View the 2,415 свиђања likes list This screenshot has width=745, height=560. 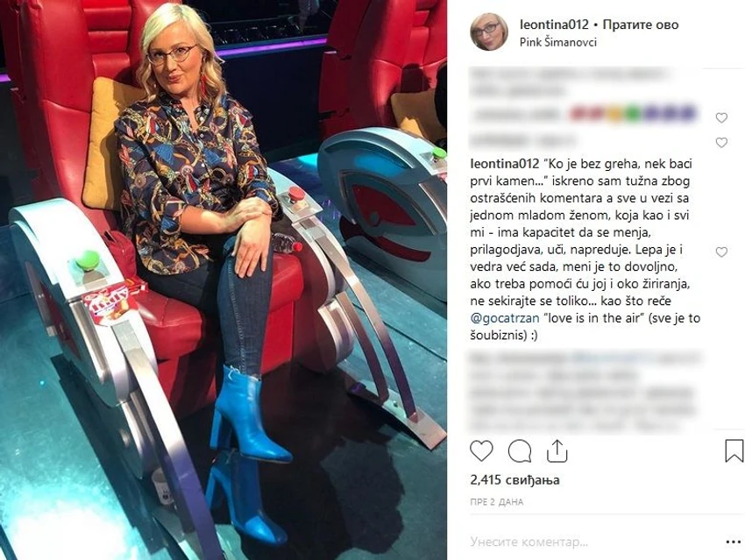pyautogui.click(x=514, y=479)
